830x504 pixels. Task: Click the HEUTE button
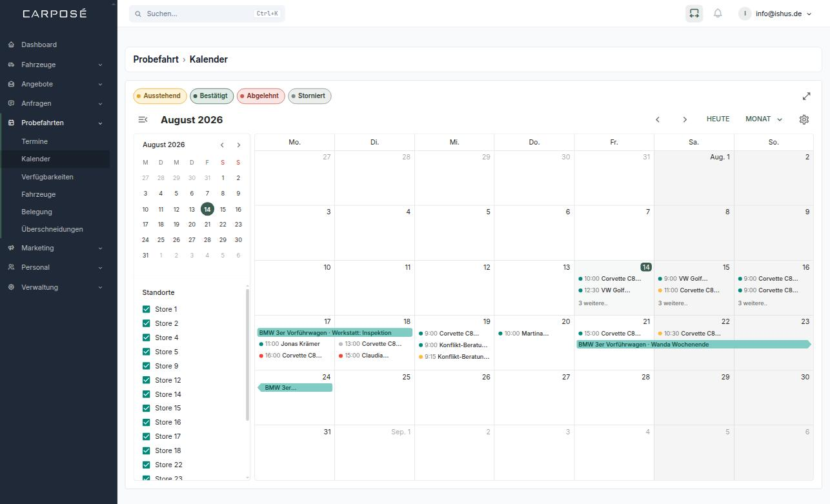click(718, 119)
